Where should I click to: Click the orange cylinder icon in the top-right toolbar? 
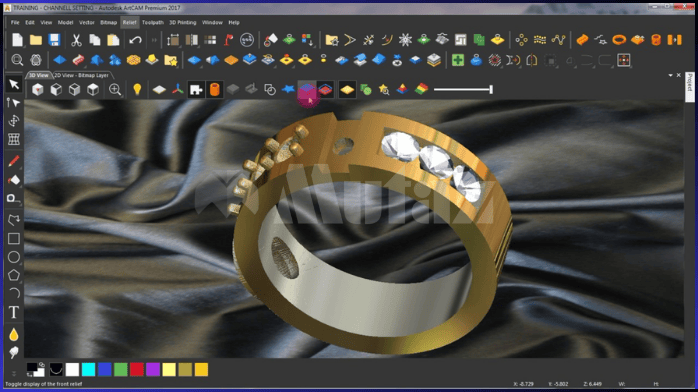(656, 40)
